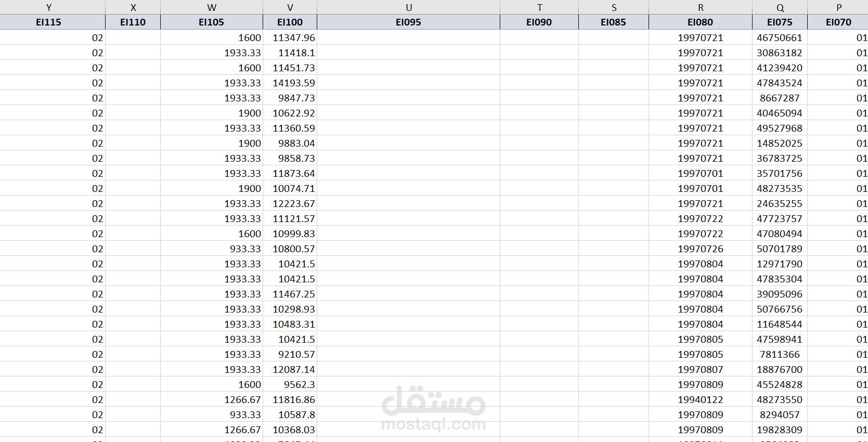
Task: Select EI105 cell beside 11347.96
Action: click(x=212, y=37)
